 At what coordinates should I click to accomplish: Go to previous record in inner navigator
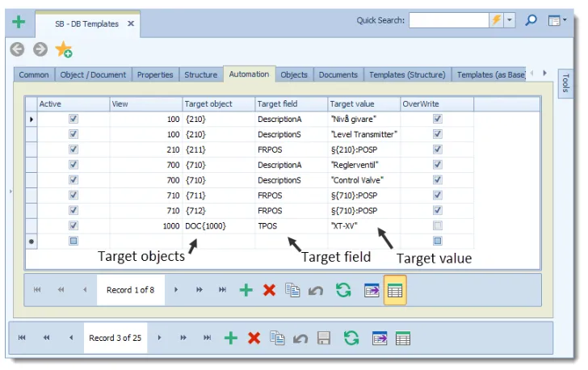tap(85, 290)
